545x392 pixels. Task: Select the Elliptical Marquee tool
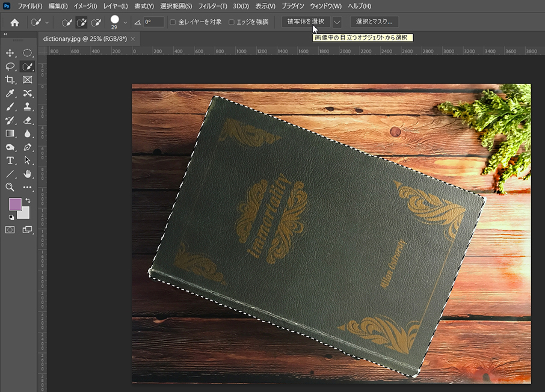coord(28,53)
